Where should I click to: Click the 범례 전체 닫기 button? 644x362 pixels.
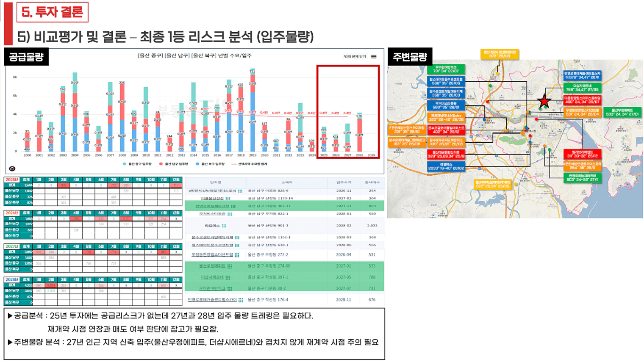point(355,56)
